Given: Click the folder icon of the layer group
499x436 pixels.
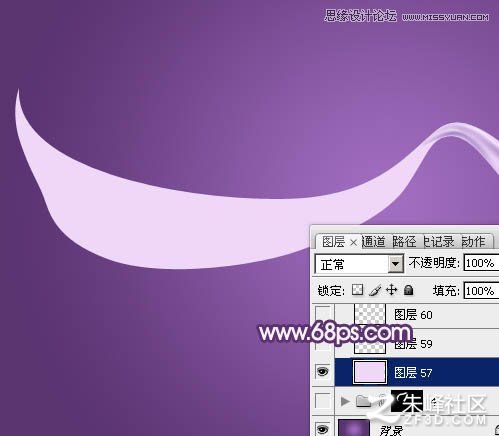Looking at the screenshot, I should [x=363, y=401].
